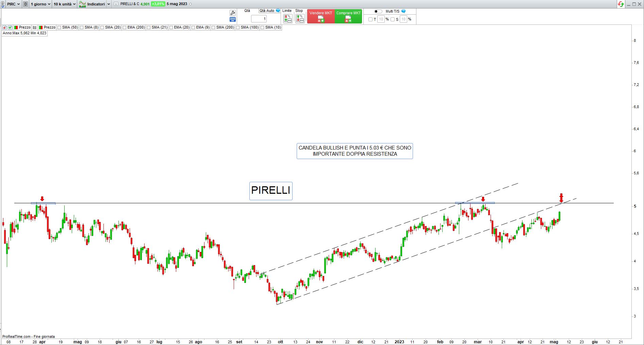This screenshot has height=345, width=644.
Task: Click the list icon between Prezzo labels
Action: click(x=35, y=28)
